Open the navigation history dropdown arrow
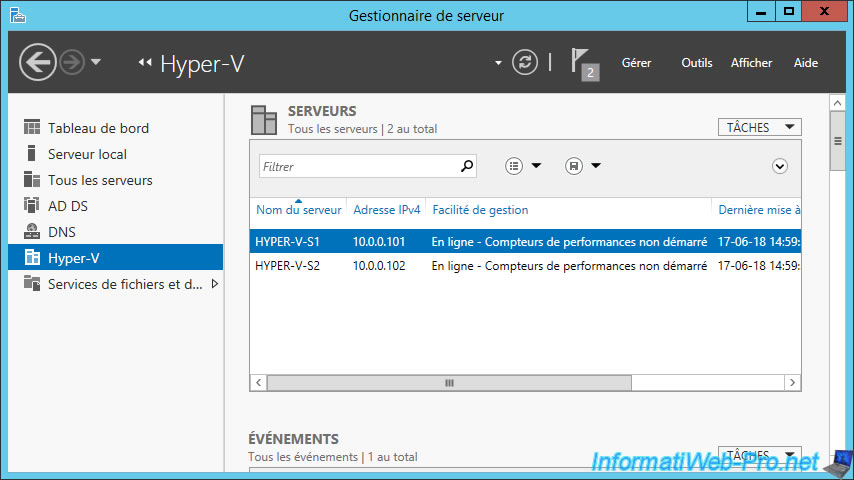 pyautogui.click(x=96, y=62)
